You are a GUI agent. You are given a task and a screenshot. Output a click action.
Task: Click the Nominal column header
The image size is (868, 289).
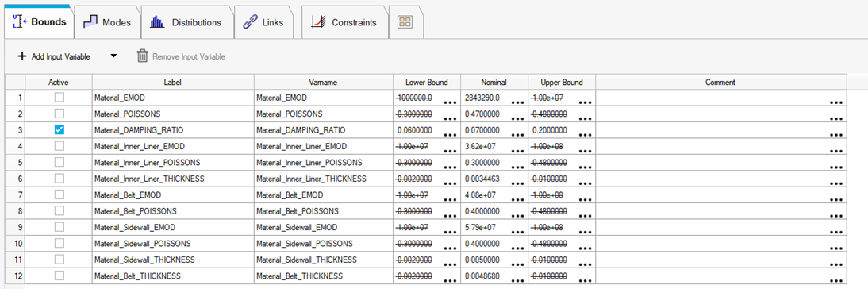[494, 82]
